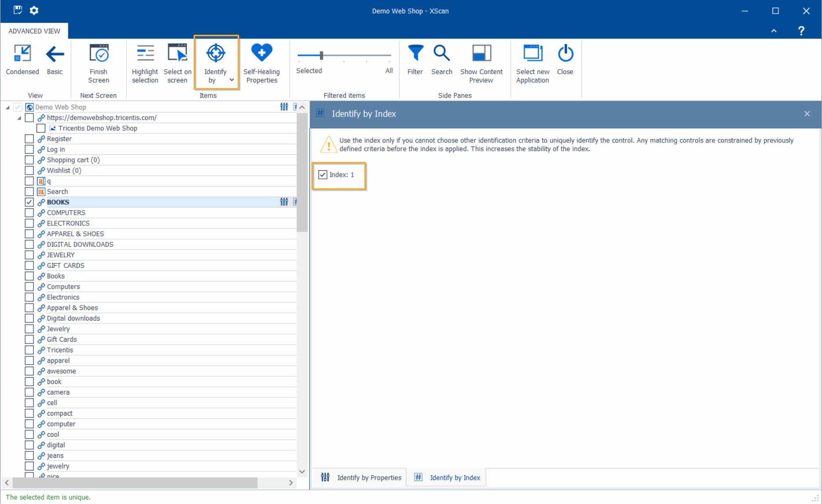Check the COMPUTERS item checkbox

click(29, 213)
